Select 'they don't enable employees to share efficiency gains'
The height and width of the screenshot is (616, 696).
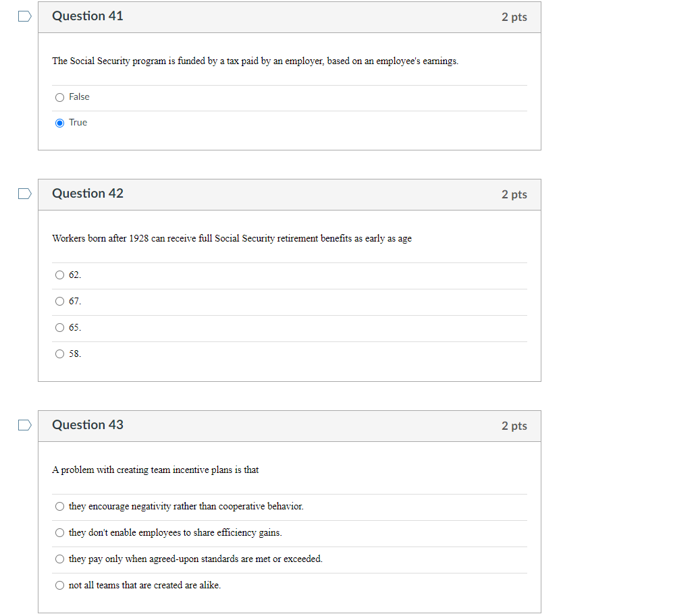click(59, 532)
